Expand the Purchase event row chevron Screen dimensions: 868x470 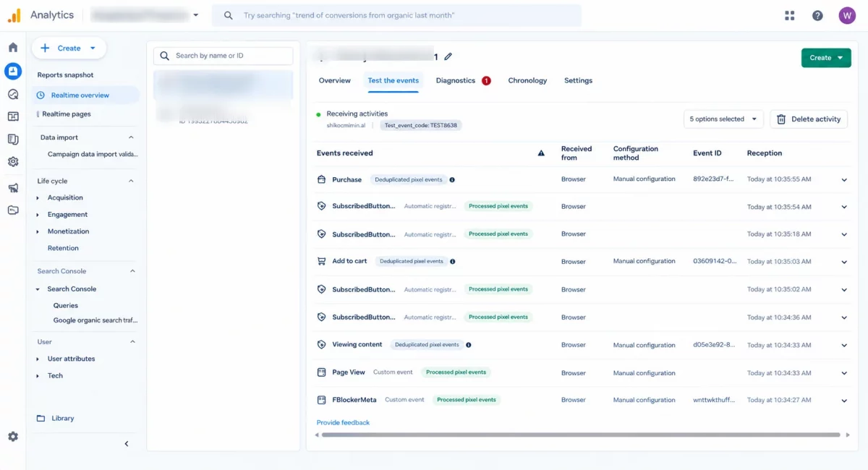(844, 179)
